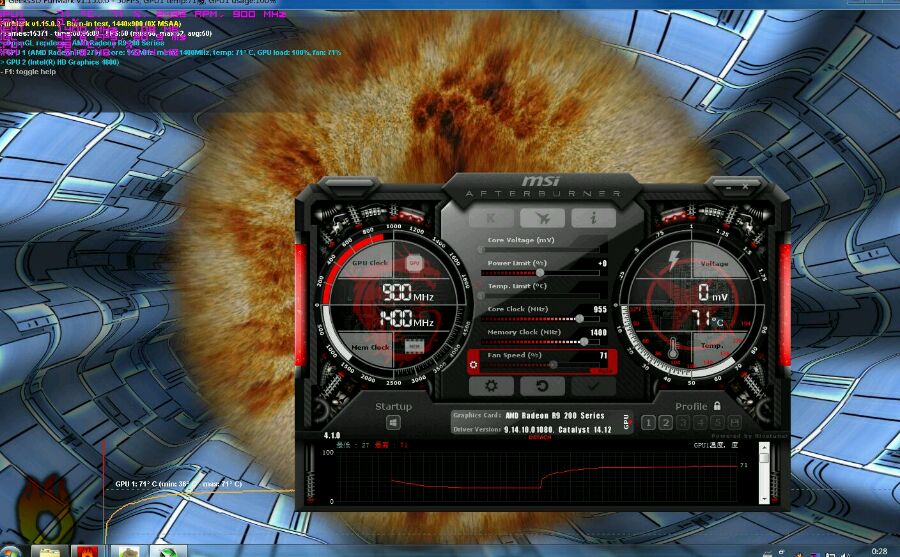The image size is (900, 557).
Task: Close the MSI Afterburner window
Action: (745, 187)
